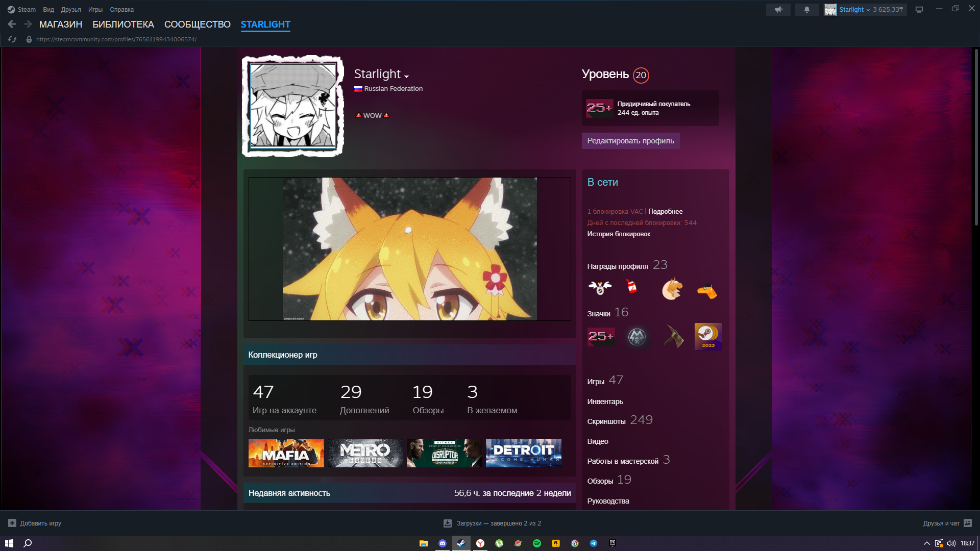Open the announcements megaphone icon
The height and width of the screenshot is (551, 980).
(778, 9)
